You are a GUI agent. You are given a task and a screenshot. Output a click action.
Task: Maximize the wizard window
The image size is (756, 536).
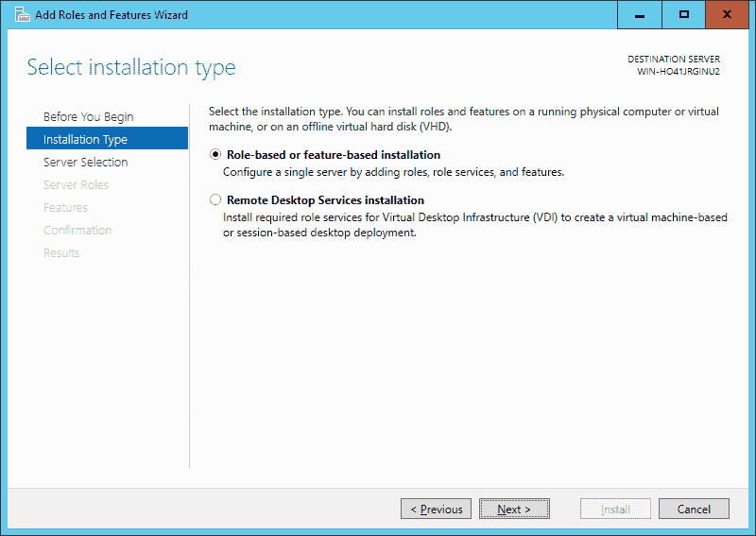click(x=683, y=14)
